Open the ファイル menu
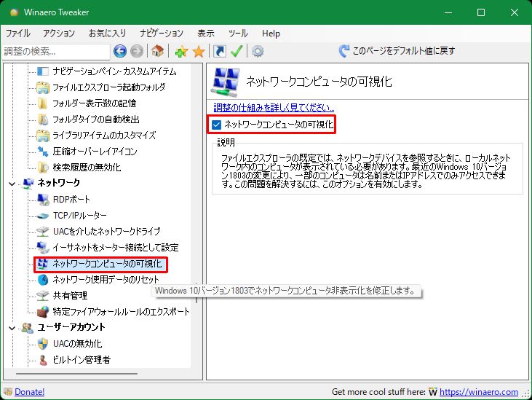Screen dimensions: 532x400 tap(18, 34)
